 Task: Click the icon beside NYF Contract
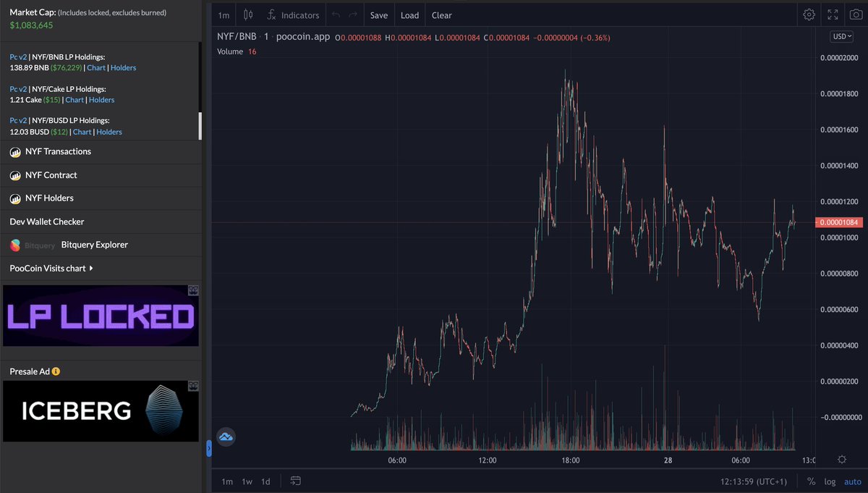(x=14, y=175)
